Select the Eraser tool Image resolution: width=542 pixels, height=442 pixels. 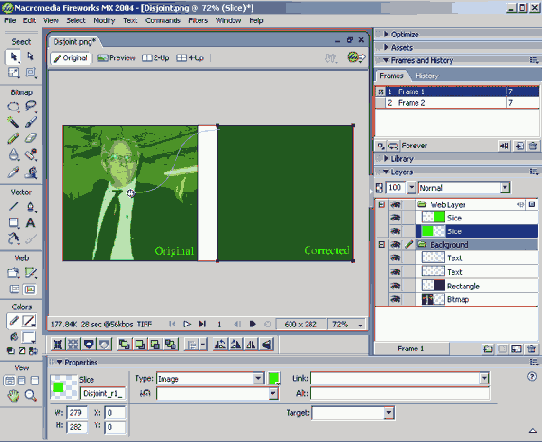31,139
